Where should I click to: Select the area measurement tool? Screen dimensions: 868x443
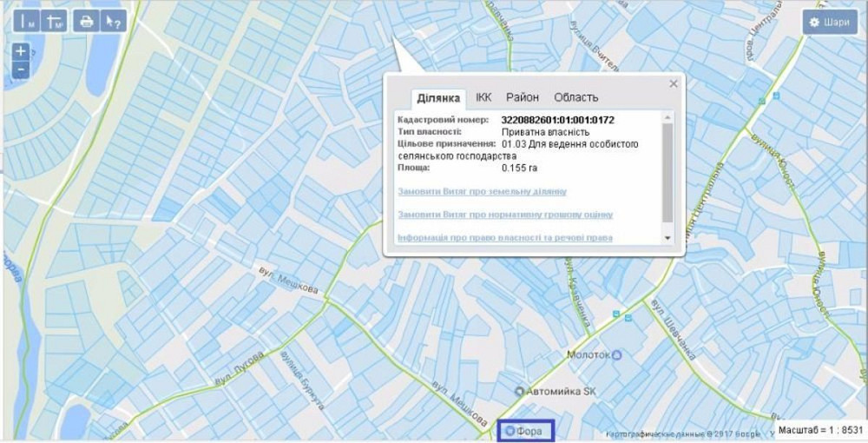[x=55, y=21]
